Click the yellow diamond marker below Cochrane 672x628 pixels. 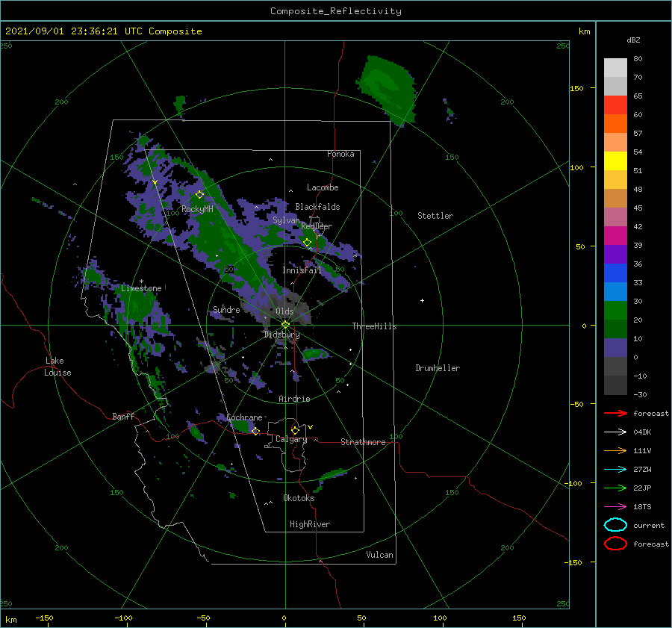(x=255, y=431)
